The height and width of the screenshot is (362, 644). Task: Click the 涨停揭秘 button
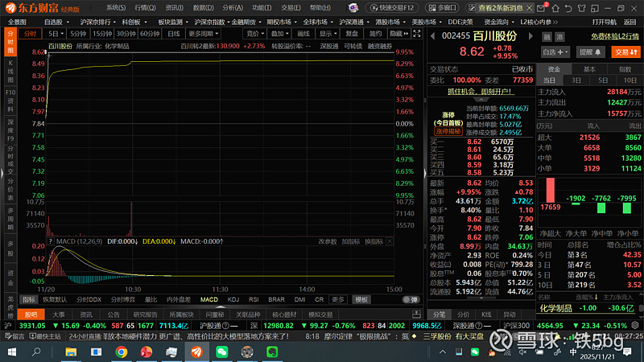[x=448, y=131]
